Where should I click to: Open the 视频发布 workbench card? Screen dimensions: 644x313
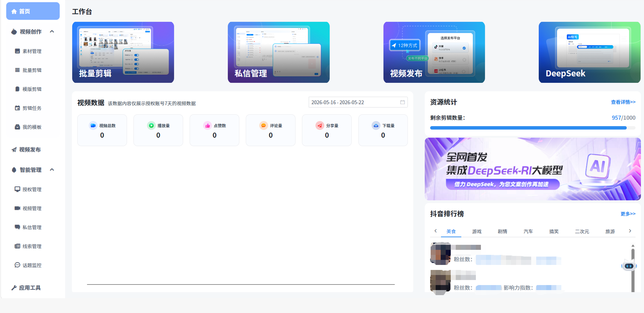[434, 52]
